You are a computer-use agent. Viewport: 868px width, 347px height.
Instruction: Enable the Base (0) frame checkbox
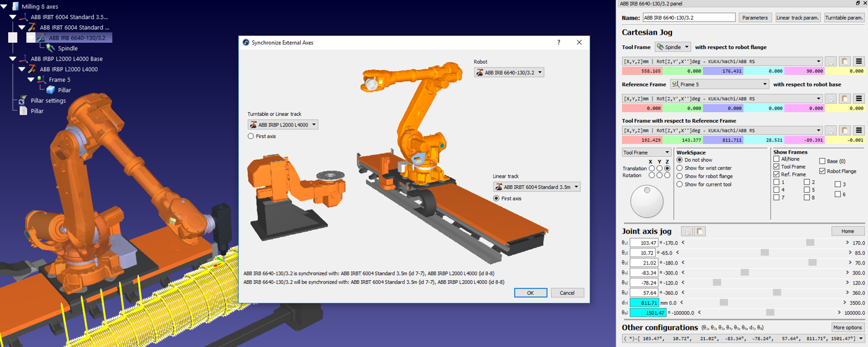(x=823, y=161)
